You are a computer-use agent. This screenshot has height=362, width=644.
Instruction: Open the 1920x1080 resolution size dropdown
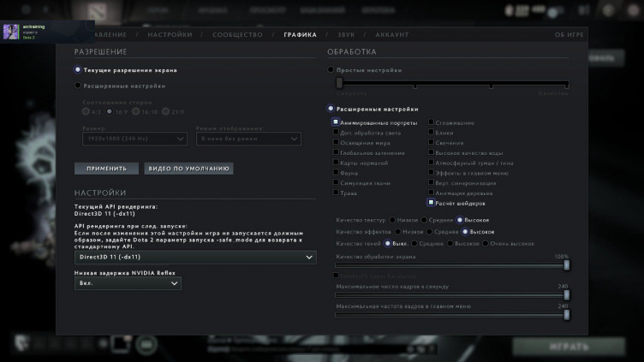(x=127, y=139)
